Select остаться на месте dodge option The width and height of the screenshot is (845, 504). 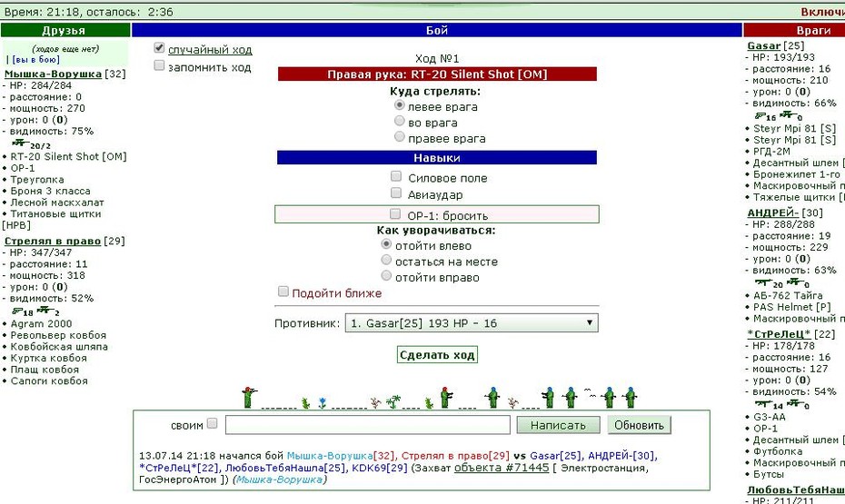(x=386, y=260)
